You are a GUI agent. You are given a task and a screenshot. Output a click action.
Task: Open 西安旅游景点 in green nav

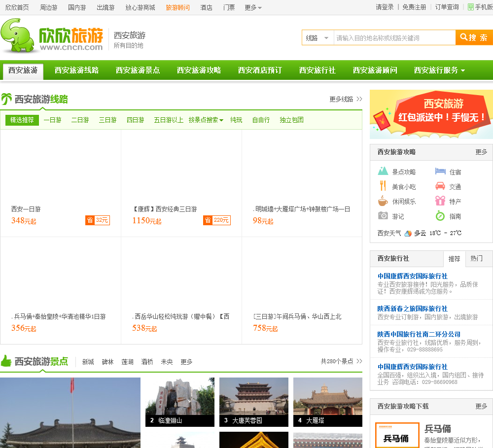tap(138, 70)
